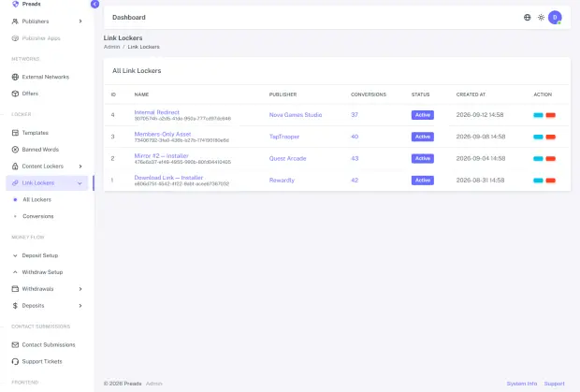Screen dimensions: 580x392
Task: Click the Withdraw Setup up-arrow icon
Action: point(15,272)
